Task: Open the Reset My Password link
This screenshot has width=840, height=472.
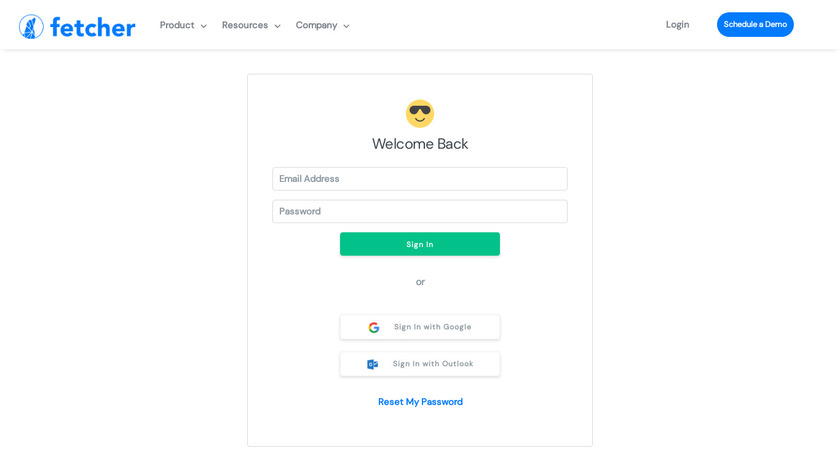Action: (x=420, y=402)
